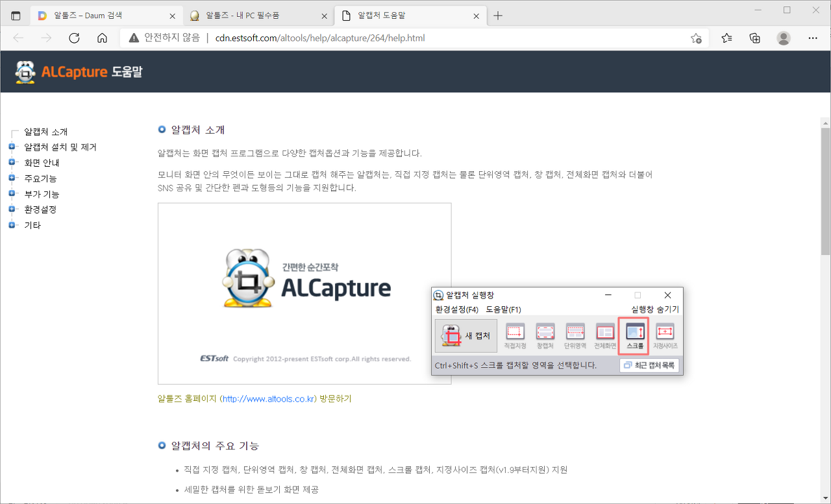This screenshot has height=504, width=831.
Task: Minimize the 알캡처 실행창 window
Action: click(x=608, y=295)
